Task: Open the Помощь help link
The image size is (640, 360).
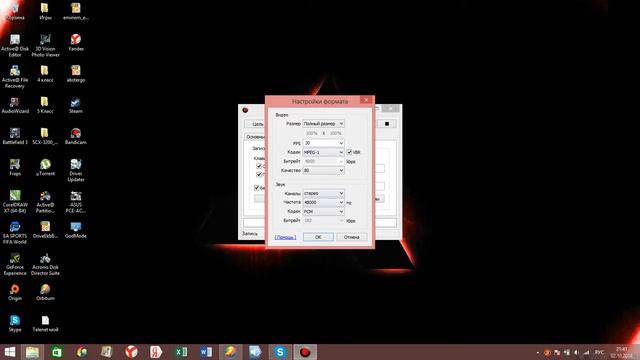Action: 285,237
